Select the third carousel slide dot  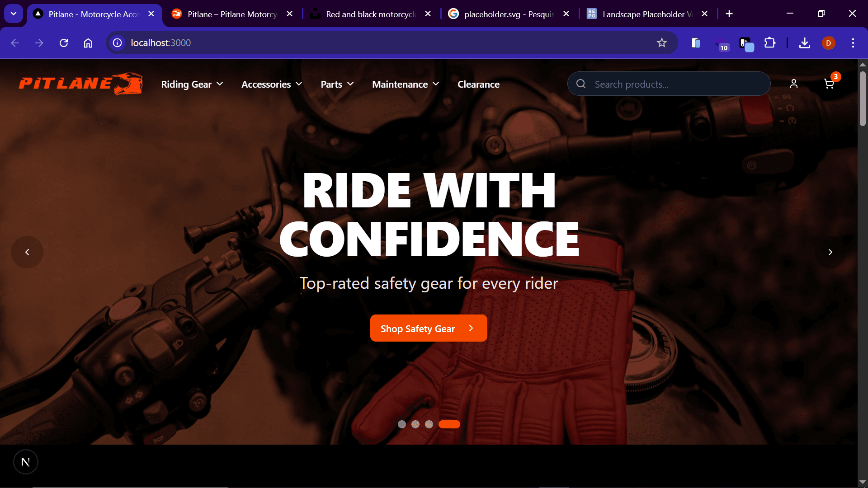pos(429,424)
